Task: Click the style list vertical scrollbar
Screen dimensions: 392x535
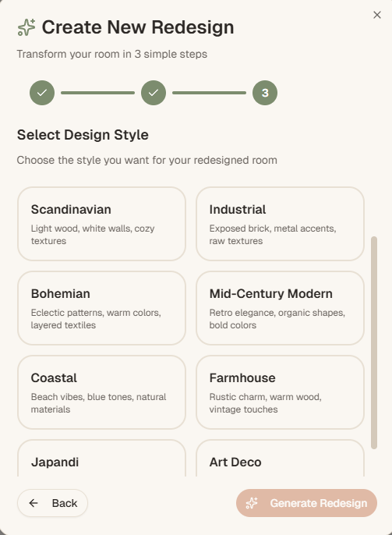Action: pyautogui.click(x=374, y=342)
